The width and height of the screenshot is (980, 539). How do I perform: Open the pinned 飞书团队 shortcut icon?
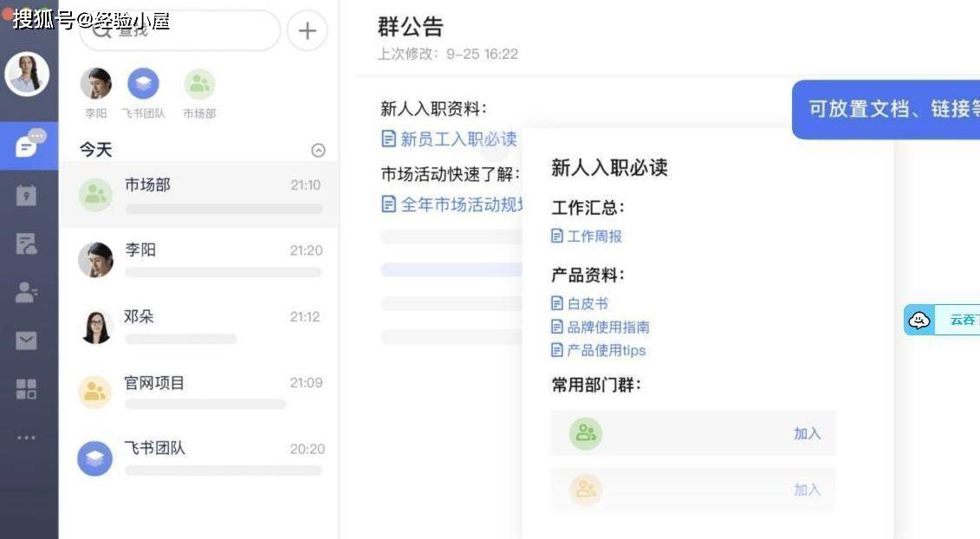click(x=143, y=84)
